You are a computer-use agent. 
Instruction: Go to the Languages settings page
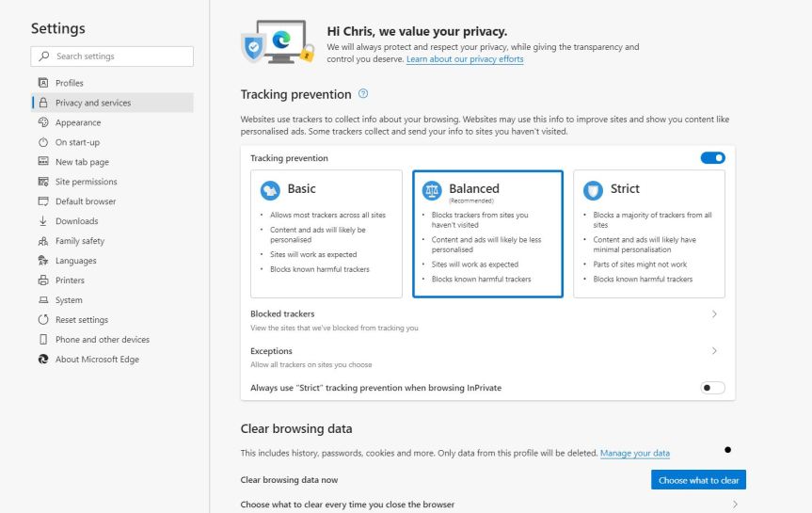click(x=75, y=261)
